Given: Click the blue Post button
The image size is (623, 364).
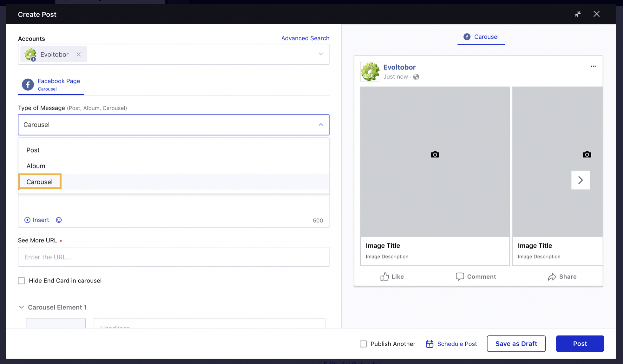Looking at the screenshot, I should coord(580,344).
